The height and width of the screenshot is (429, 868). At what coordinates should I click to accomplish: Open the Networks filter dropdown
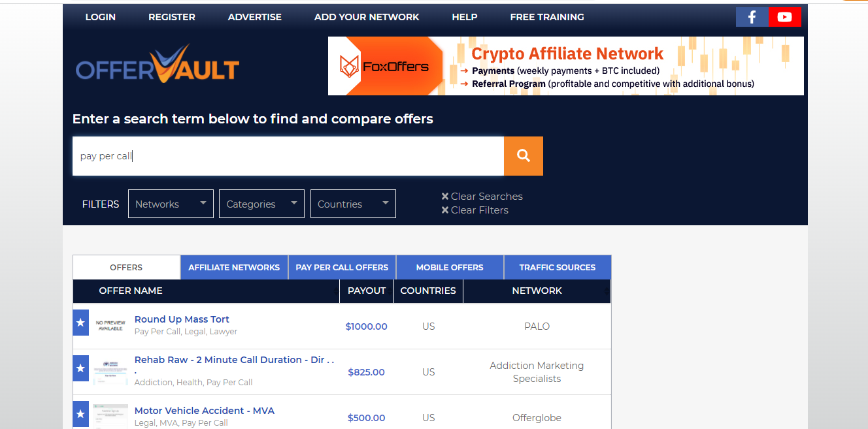click(x=171, y=204)
